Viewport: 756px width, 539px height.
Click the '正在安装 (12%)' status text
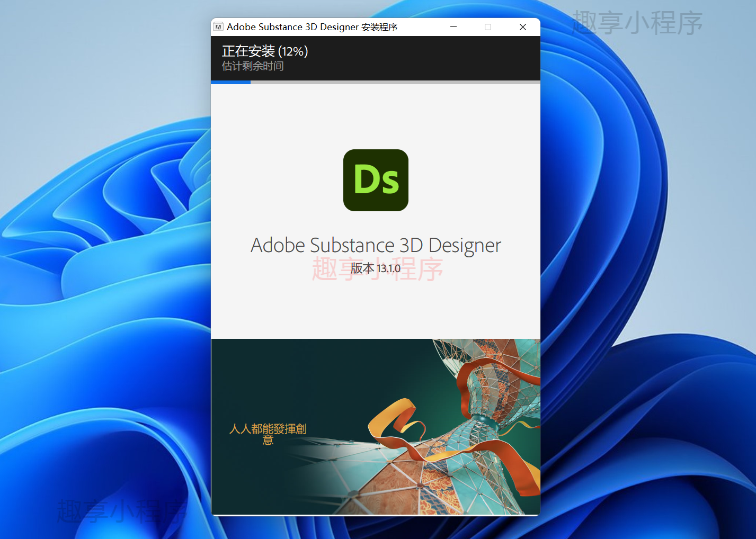[x=265, y=51]
